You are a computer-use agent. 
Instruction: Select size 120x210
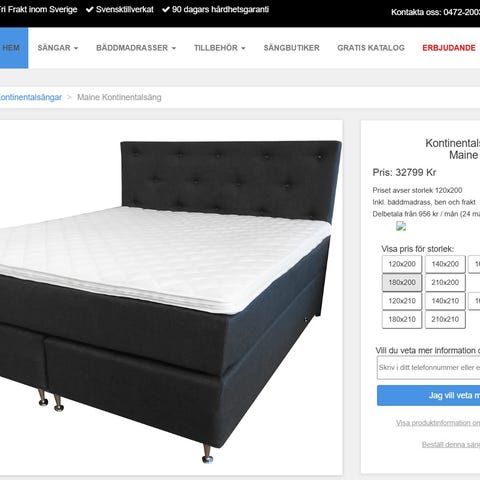point(402,301)
